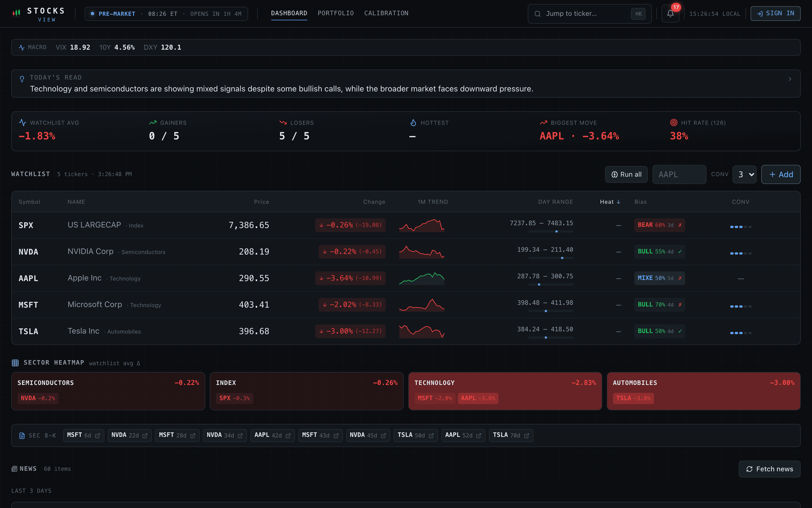Click the Hit Rate target icon

pyautogui.click(x=673, y=123)
